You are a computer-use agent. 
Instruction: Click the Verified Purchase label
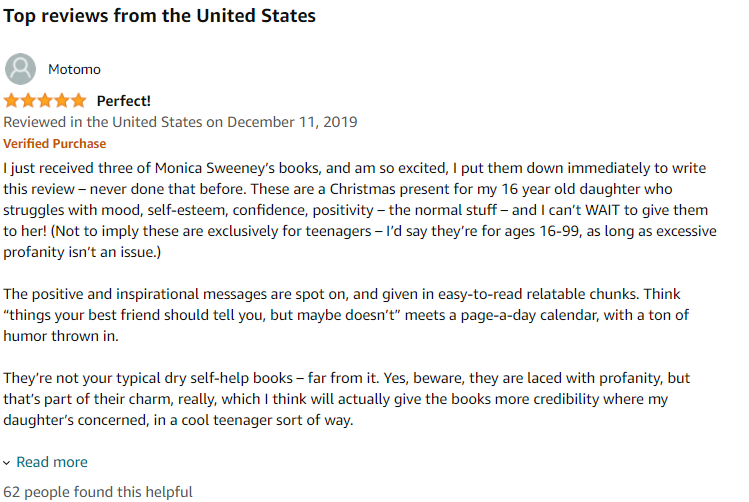pyautogui.click(x=54, y=143)
